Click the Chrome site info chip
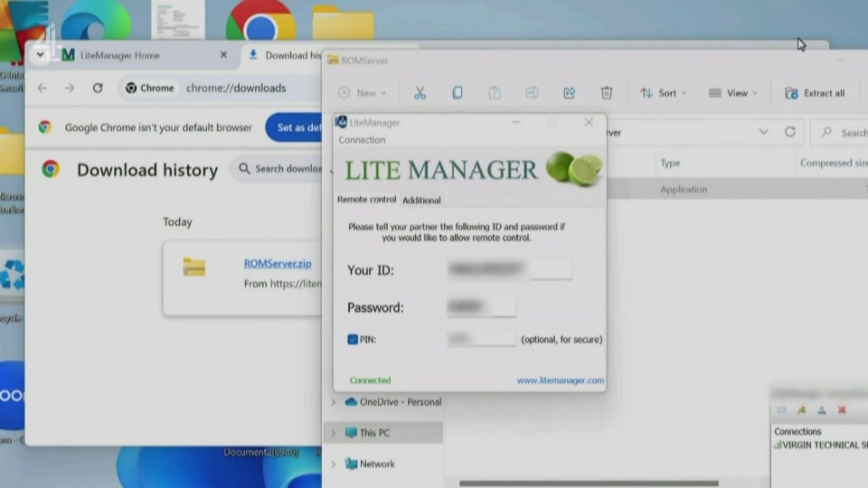868x488 pixels. [x=149, y=88]
